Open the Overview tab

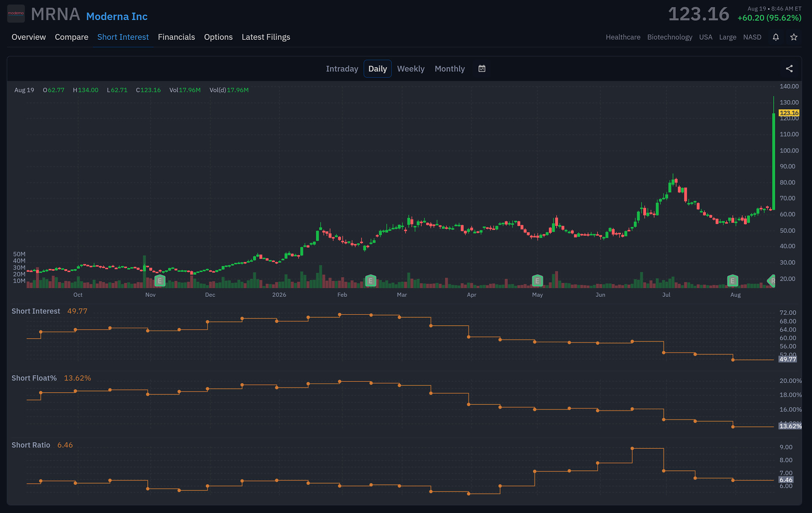pos(29,37)
